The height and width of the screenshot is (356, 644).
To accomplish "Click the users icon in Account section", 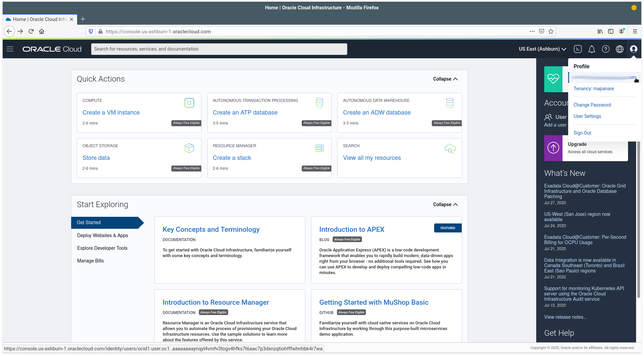I will [x=548, y=117].
